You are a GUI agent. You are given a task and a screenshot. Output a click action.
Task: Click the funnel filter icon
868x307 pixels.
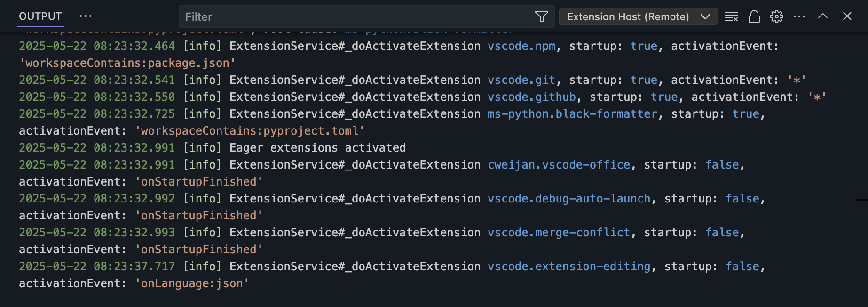tap(541, 17)
